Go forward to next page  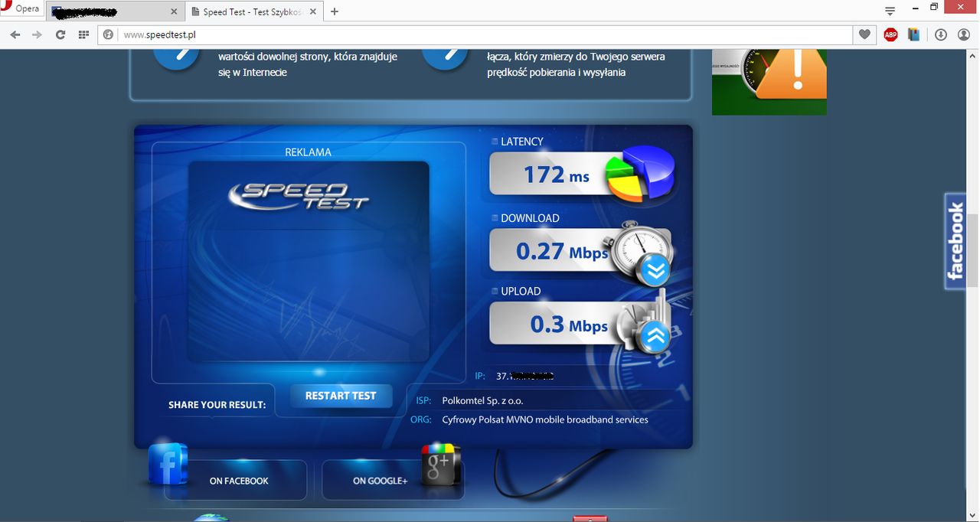click(x=37, y=34)
